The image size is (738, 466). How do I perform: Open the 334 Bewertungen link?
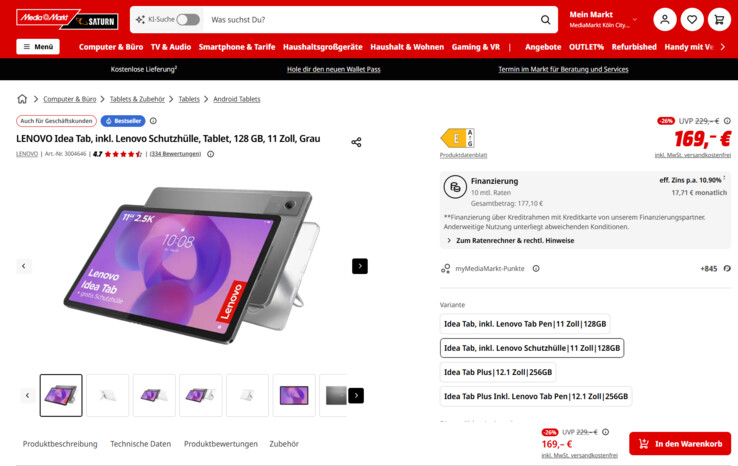[x=176, y=154]
